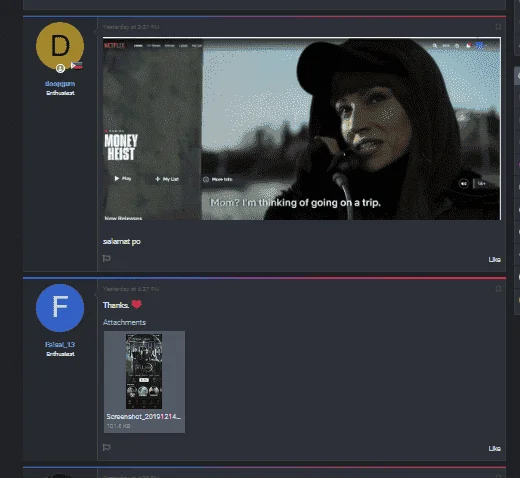The width and height of the screenshot is (520, 478).
Task: Click the red heart emoji after Thanks
Action: (136, 304)
